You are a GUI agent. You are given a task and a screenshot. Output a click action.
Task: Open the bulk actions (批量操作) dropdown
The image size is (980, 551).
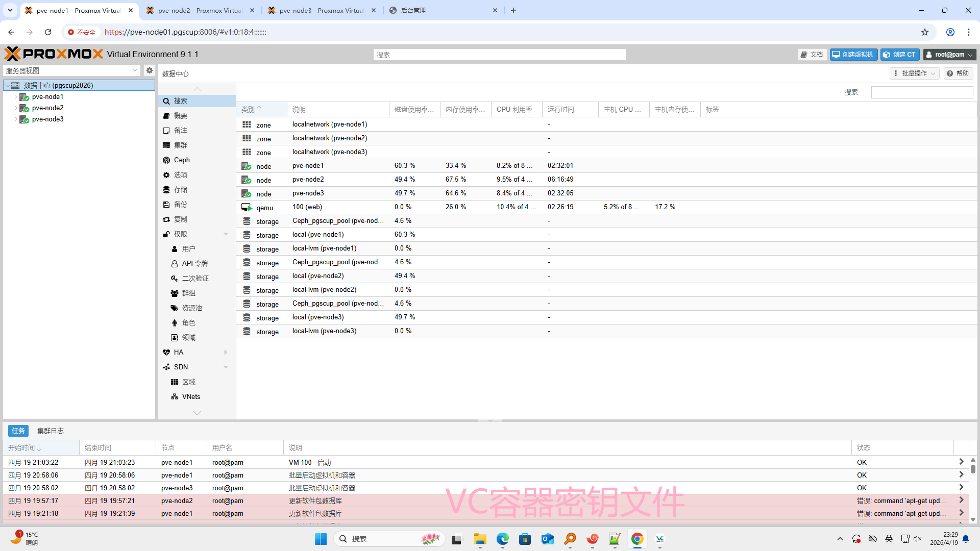[914, 73]
